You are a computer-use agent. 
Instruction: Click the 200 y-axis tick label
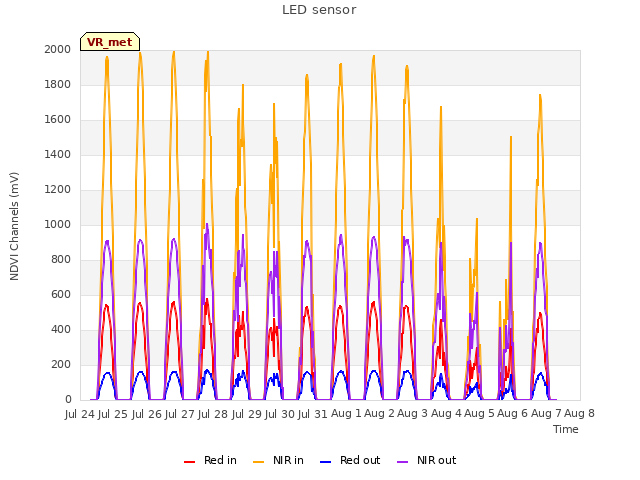click(61, 365)
